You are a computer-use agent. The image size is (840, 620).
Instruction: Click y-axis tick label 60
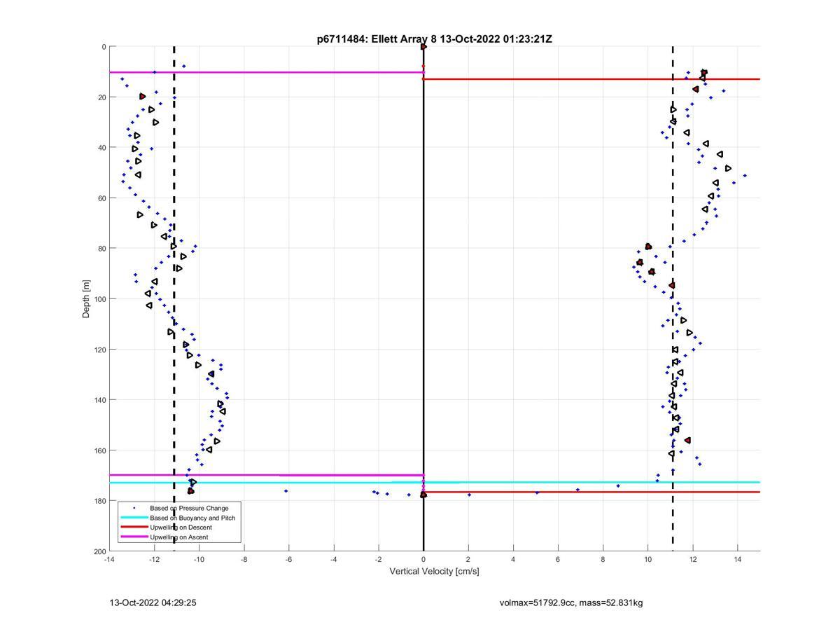tap(101, 198)
